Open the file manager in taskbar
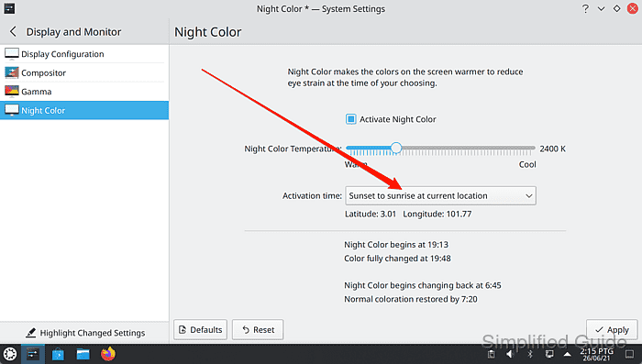This screenshot has width=642, height=364. tap(83, 354)
